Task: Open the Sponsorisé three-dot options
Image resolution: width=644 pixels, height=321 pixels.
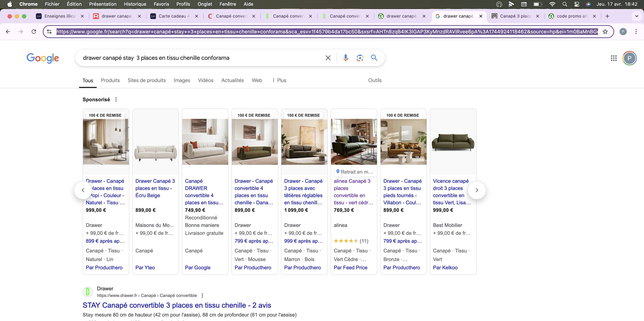Action: (116, 99)
